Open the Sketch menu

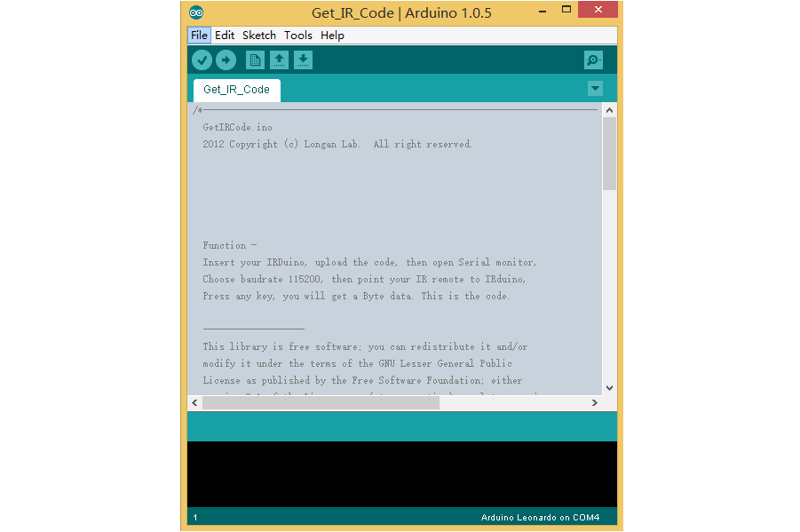pyautogui.click(x=259, y=36)
